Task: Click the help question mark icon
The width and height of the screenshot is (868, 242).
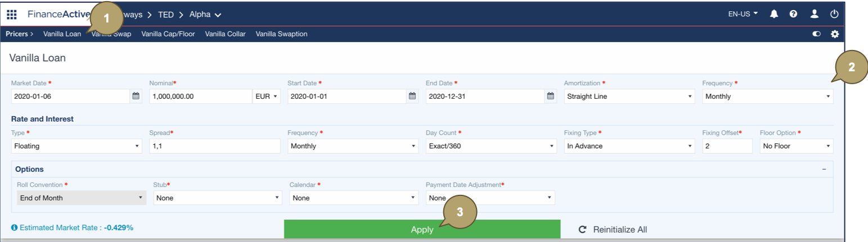Action: tap(793, 14)
